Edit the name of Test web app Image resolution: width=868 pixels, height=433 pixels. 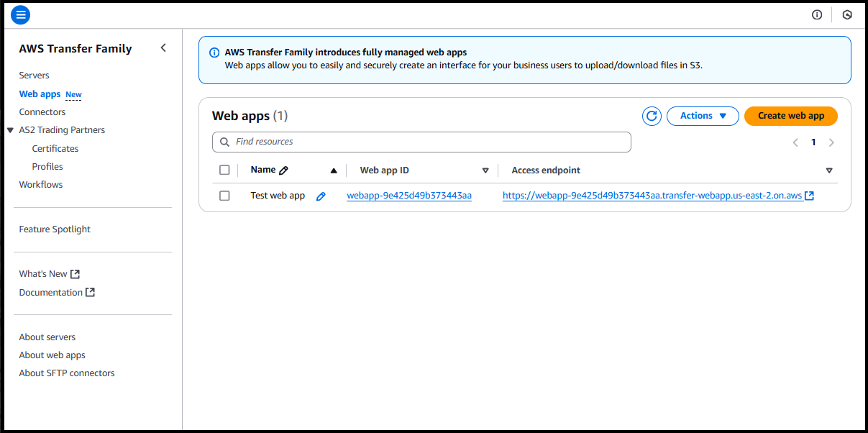pyautogui.click(x=320, y=195)
